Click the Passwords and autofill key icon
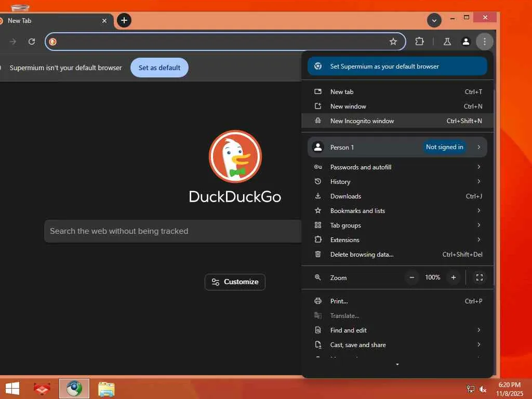The image size is (532, 399). pos(318,167)
